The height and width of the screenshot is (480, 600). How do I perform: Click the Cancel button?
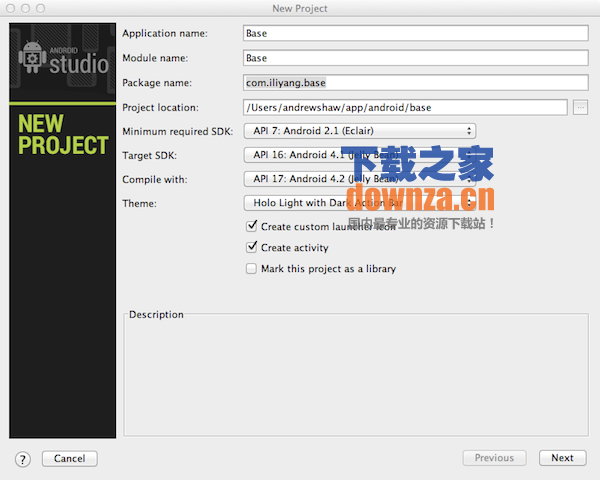click(70, 459)
